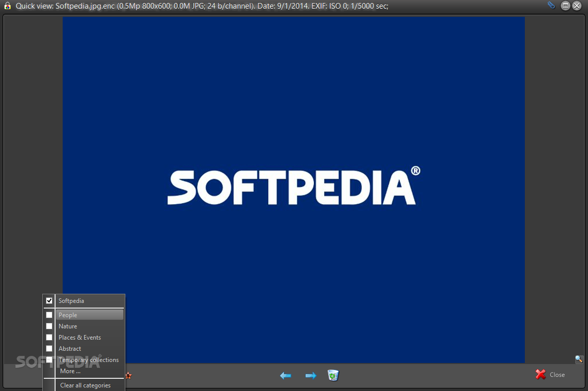Image resolution: width=588 pixels, height=391 pixels.
Task: Choose Clear all categories
Action: pos(85,385)
